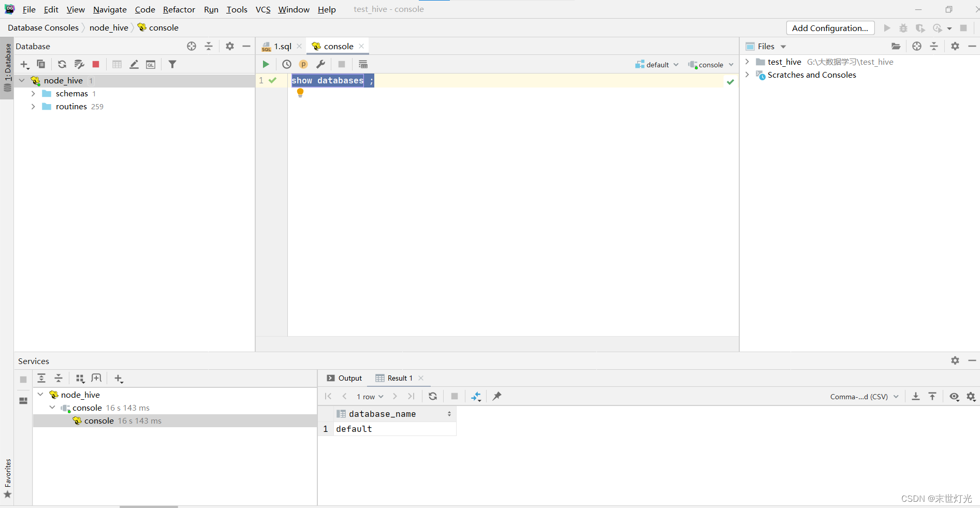Click the import upload arrow icon

click(932, 396)
